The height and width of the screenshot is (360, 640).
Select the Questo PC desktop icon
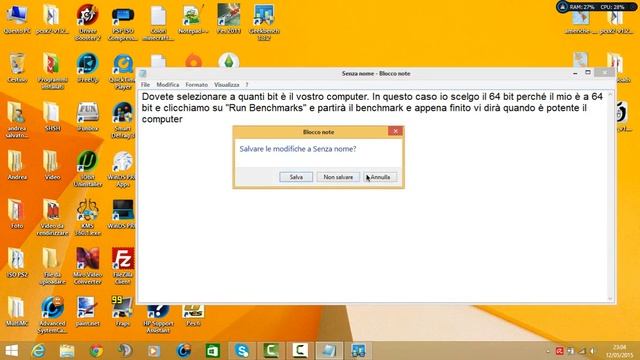pyautogui.click(x=17, y=20)
